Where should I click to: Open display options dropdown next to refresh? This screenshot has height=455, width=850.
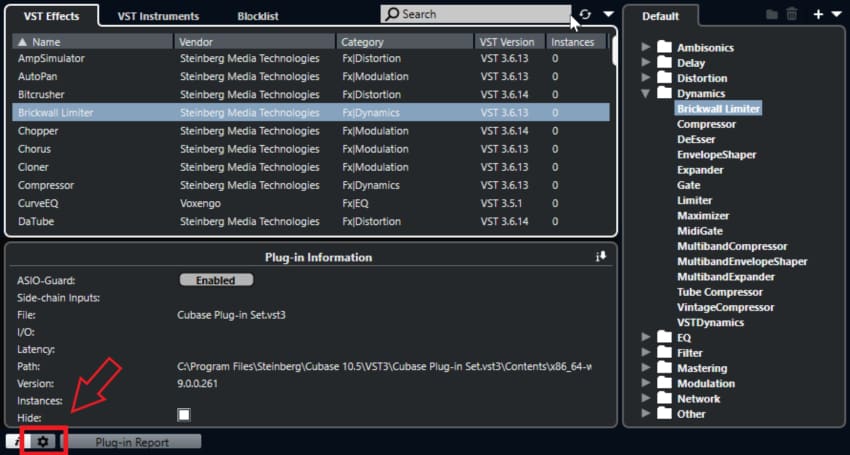coord(608,15)
